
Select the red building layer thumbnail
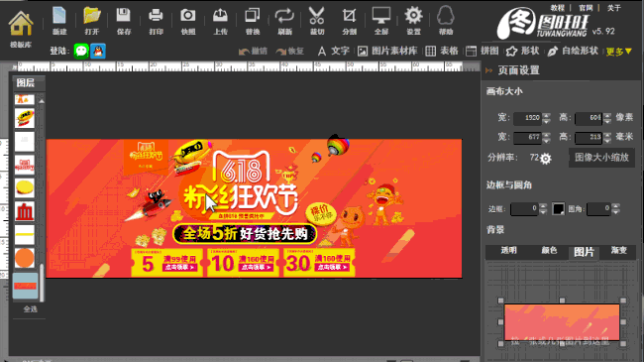point(25,211)
